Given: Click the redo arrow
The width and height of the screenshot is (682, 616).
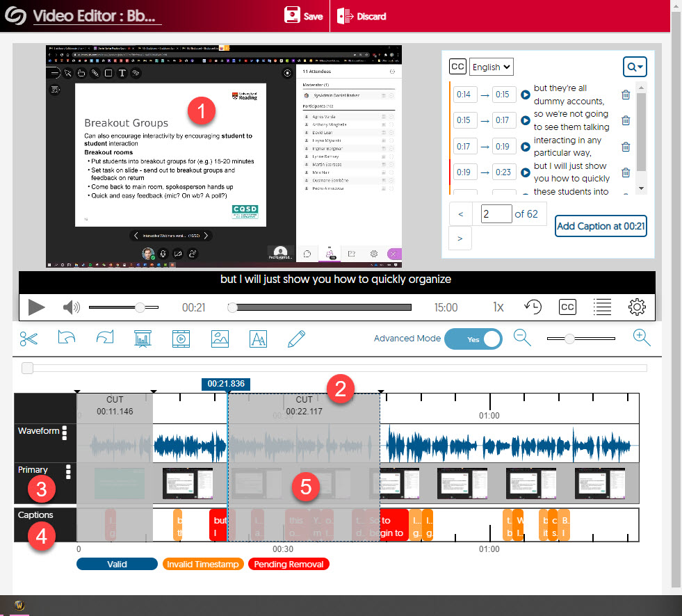Looking at the screenshot, I should click(x=105, y=338).
